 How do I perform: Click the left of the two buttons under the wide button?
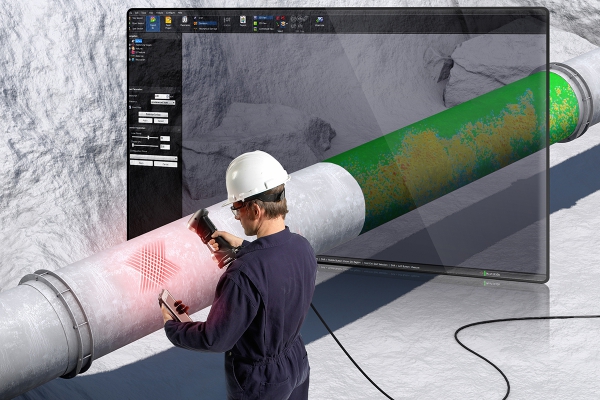pos(145,121)
